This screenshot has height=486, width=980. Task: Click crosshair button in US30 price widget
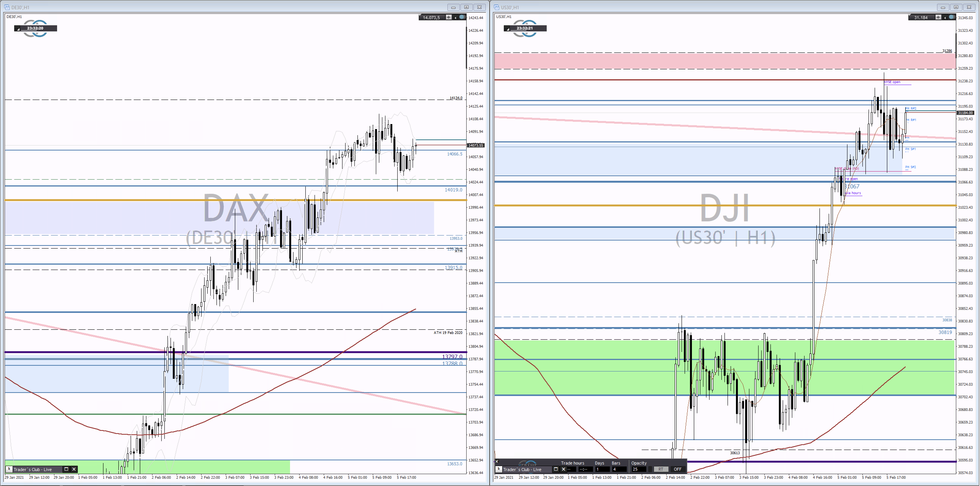(939, 17)
